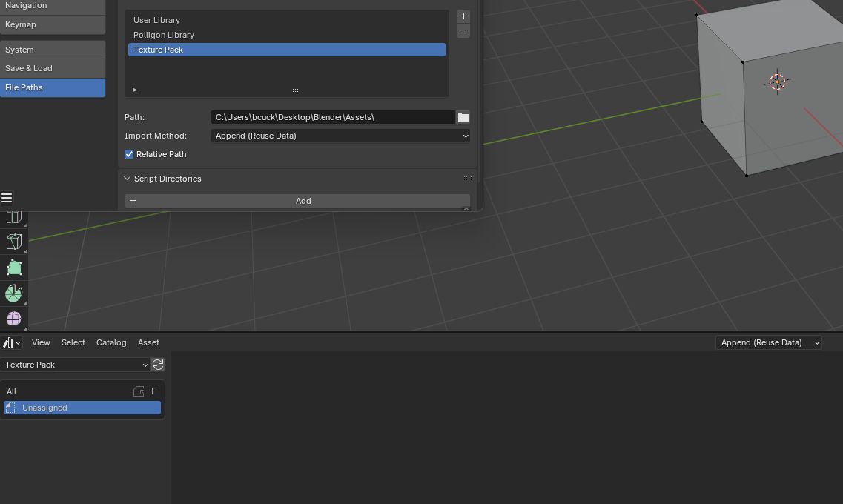Select the Loop Cut tool

[13, 216]
